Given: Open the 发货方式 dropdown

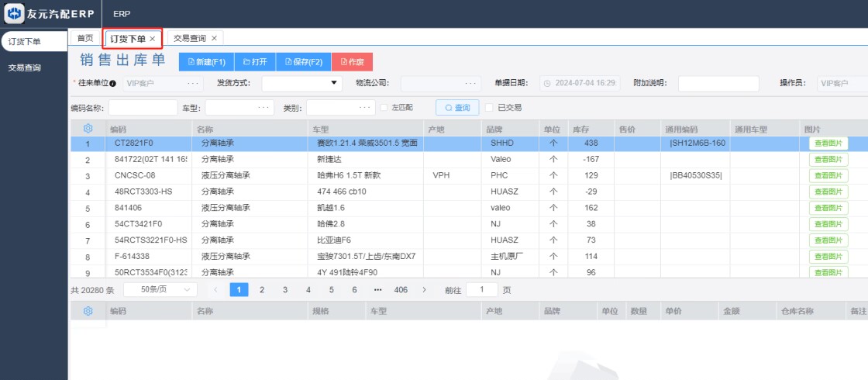Looking at the screenshot, I should pyautogui.click(x=301, y=84).
